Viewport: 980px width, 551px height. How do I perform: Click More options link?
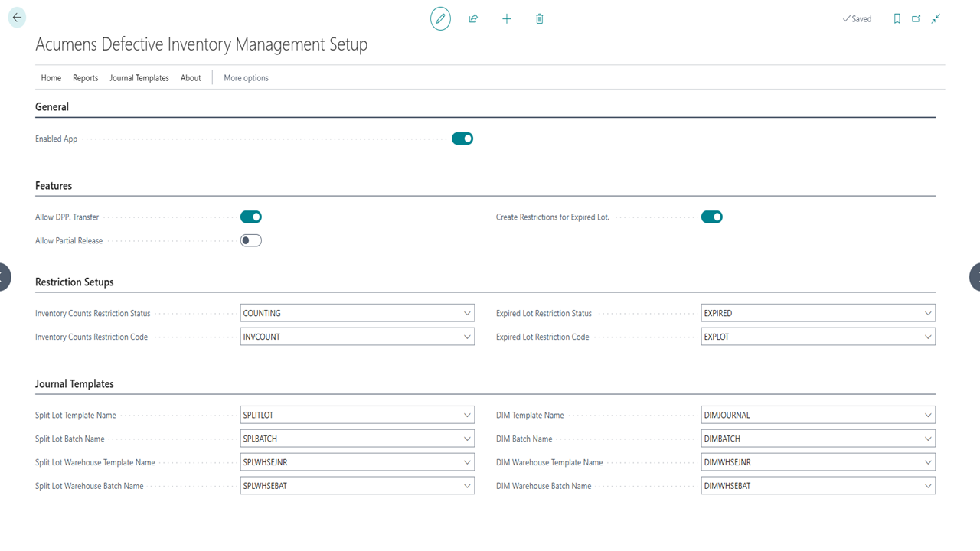coord(246,78)
